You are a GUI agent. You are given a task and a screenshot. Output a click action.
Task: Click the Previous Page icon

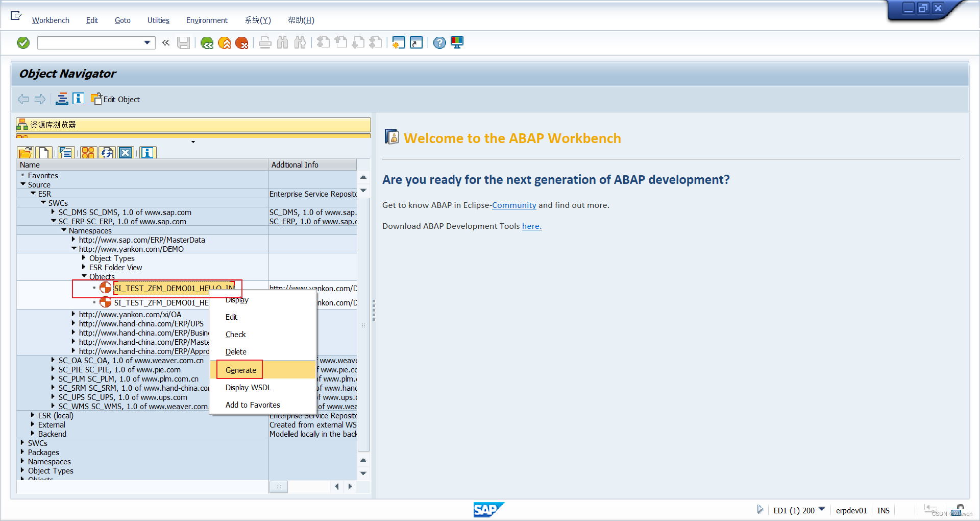tap(340, 43)
